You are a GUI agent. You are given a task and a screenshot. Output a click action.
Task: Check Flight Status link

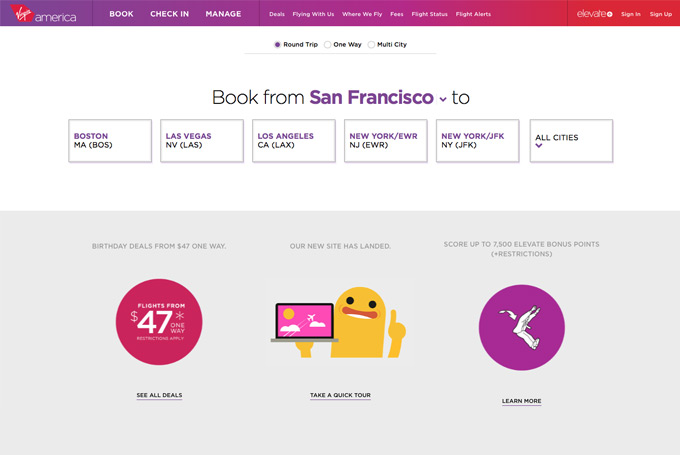coord(429,14)
